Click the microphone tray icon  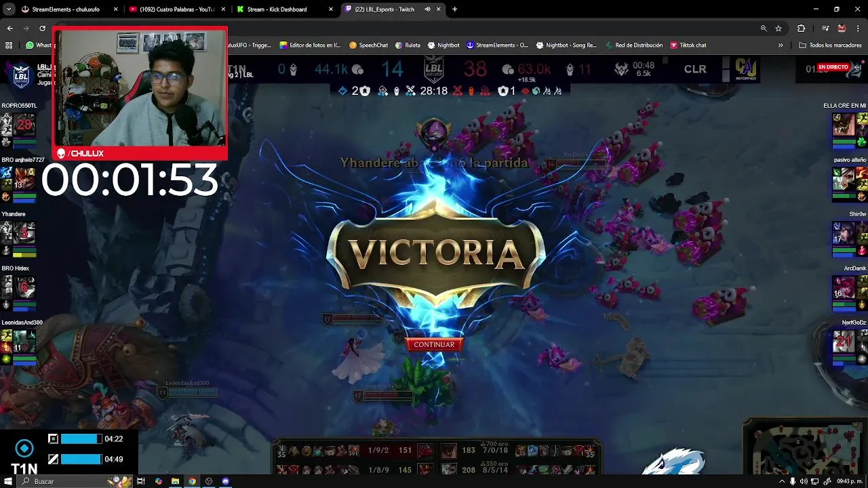pyautogui.click(x=793, y=481)
